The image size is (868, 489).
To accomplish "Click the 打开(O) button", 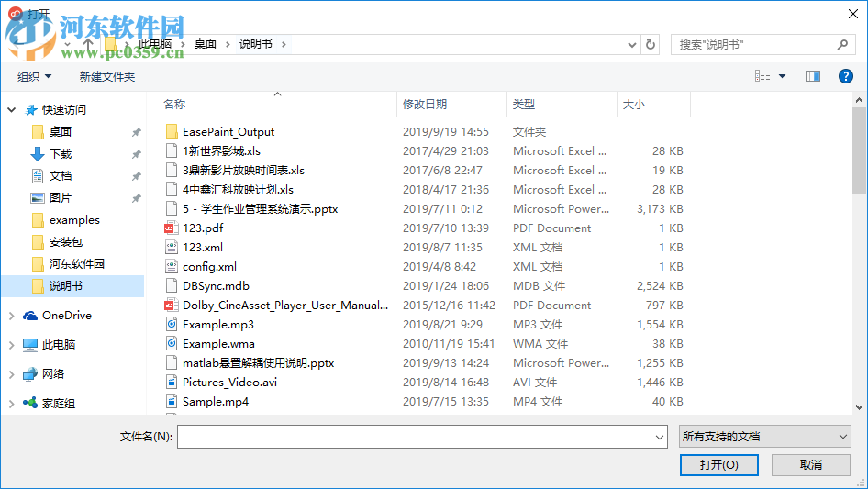I will 719,465.
